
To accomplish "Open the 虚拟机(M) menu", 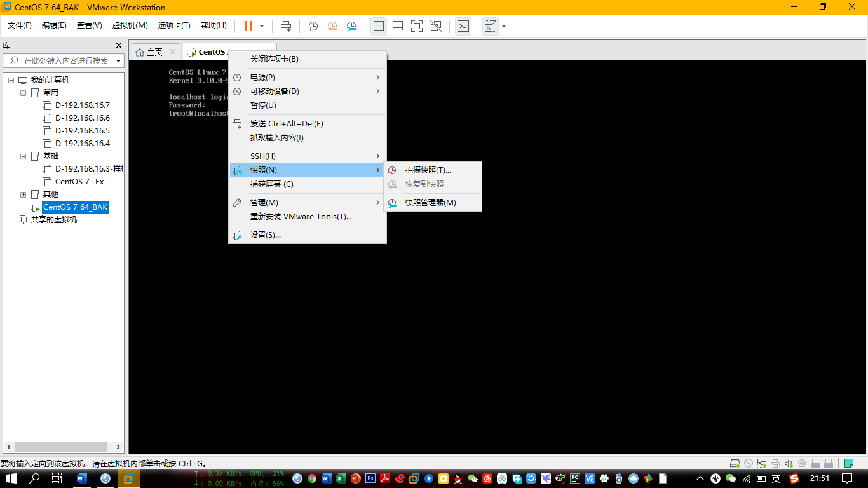I will pyautogui.click(x=130, y=25).
